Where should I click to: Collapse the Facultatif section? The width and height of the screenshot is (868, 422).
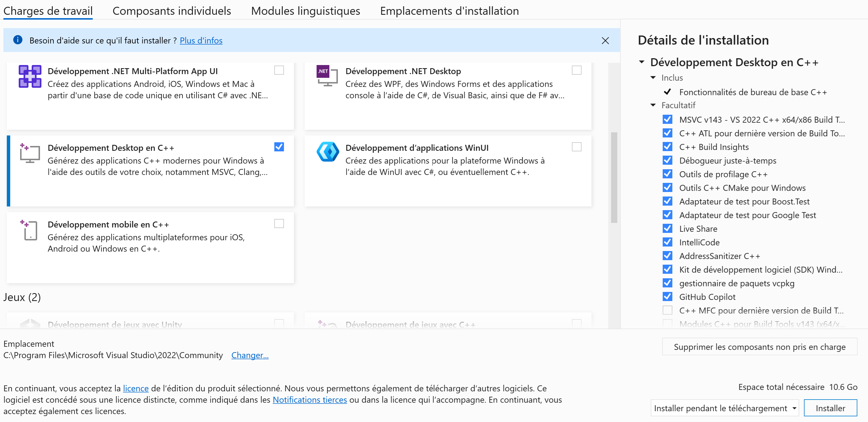point(653,105)
